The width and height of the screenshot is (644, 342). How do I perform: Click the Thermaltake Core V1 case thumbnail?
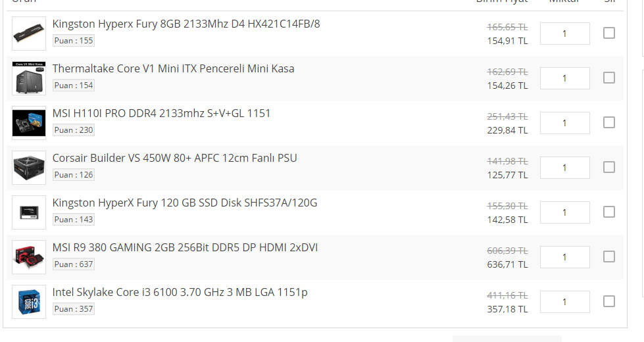click(29, 78)
